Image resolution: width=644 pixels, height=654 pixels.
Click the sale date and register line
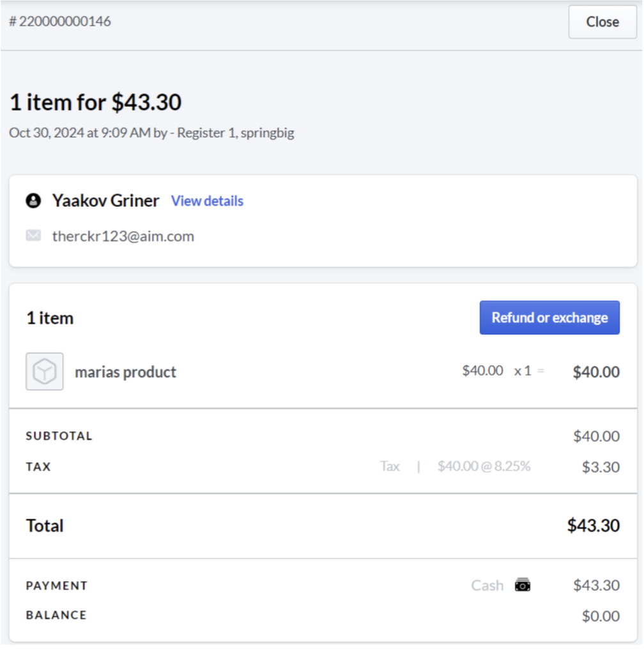click(151, 133)
